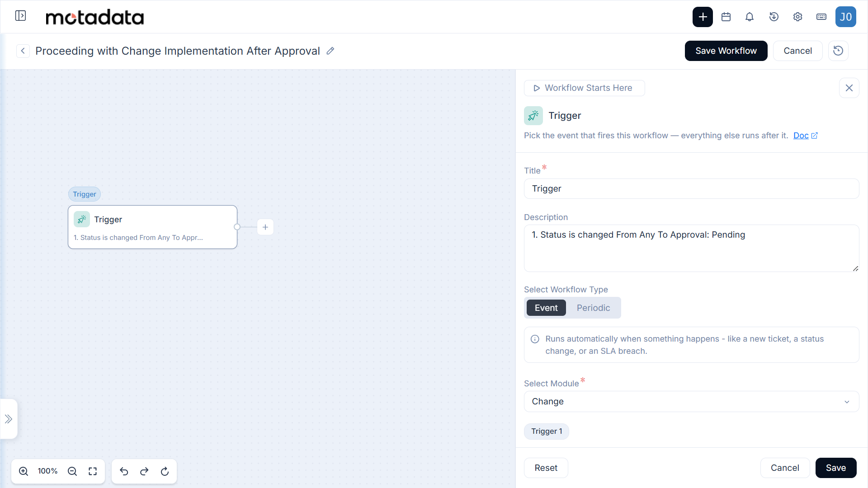The image size is (868, 488).
Task: Fit canvas to screen icon
Action: click(93, 471)
